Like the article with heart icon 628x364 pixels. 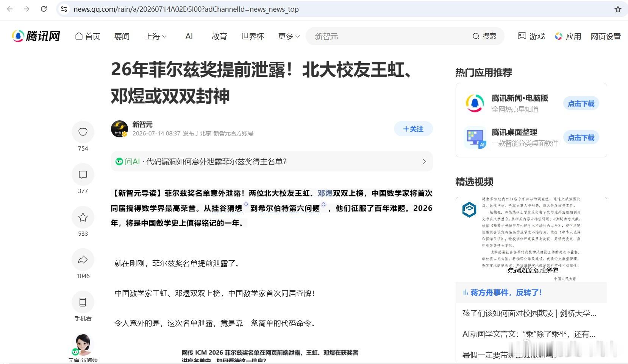pyautogui.click(x=83, y=132)
